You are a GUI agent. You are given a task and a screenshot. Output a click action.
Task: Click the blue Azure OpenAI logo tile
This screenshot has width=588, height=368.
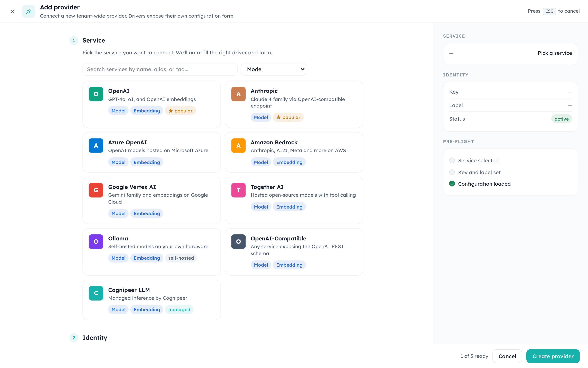96,146
